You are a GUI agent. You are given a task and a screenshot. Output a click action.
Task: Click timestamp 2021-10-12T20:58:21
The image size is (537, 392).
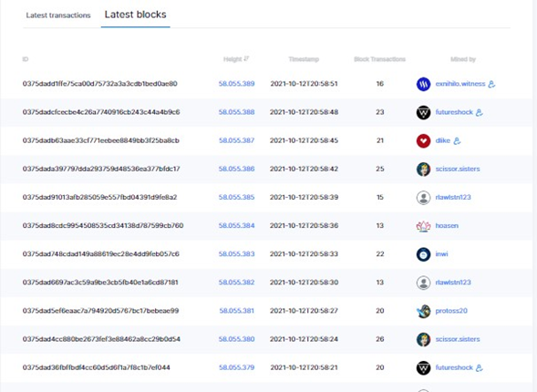tap(305, 367)
